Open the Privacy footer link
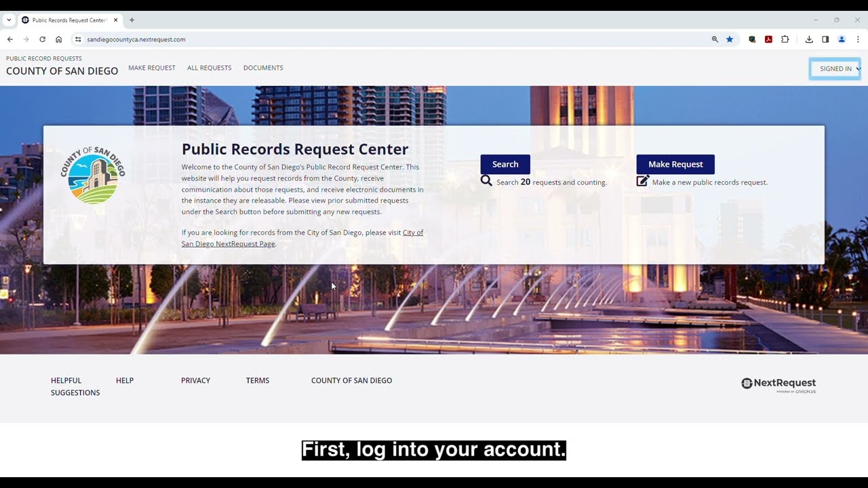The height and width of the screenshot is (488, 868). pos(195,380)
